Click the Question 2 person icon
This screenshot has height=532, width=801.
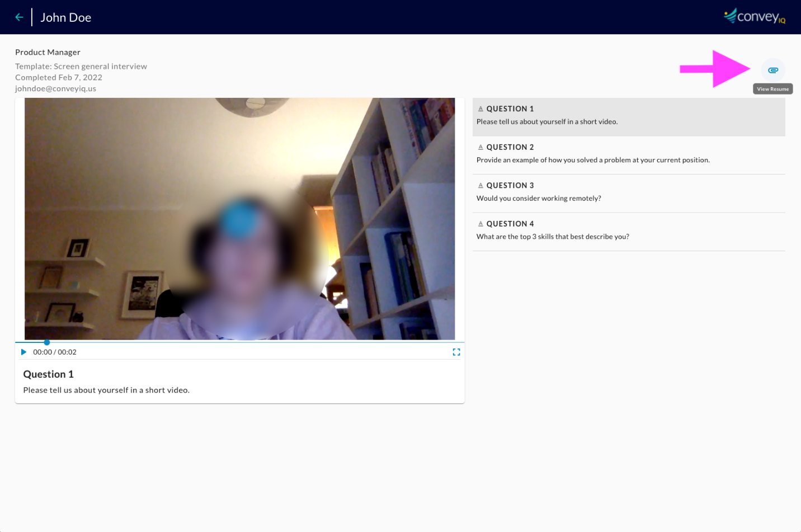[x=480, y=147]
